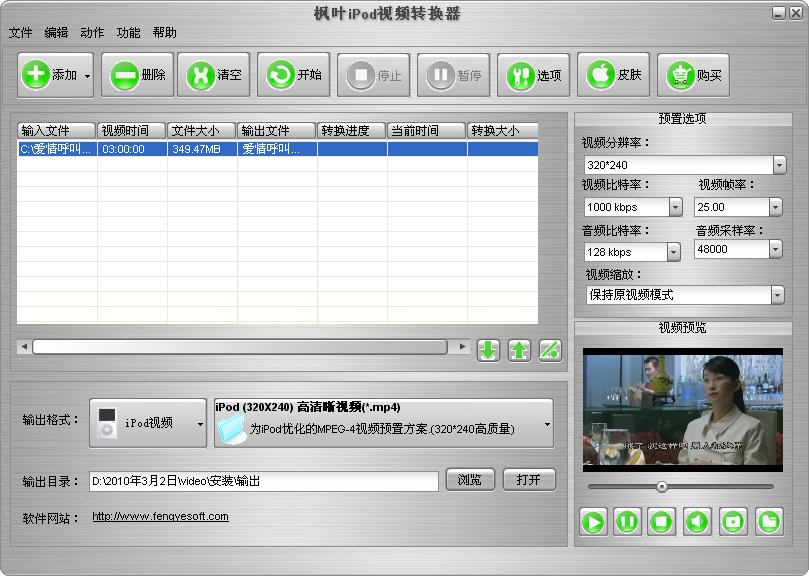Open the 帮助 menu
The height and width of the screenshot is (576, 809).
point(165,33)
